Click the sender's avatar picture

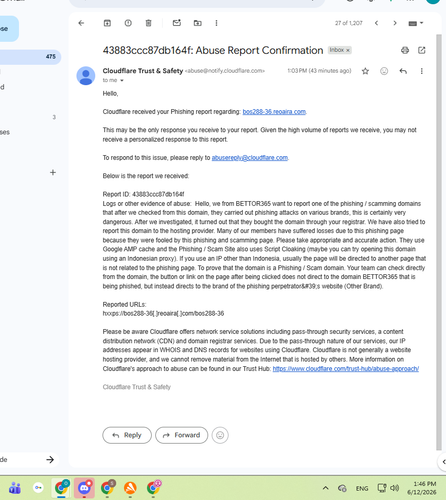pyautogui.click(x=86, y=76)
